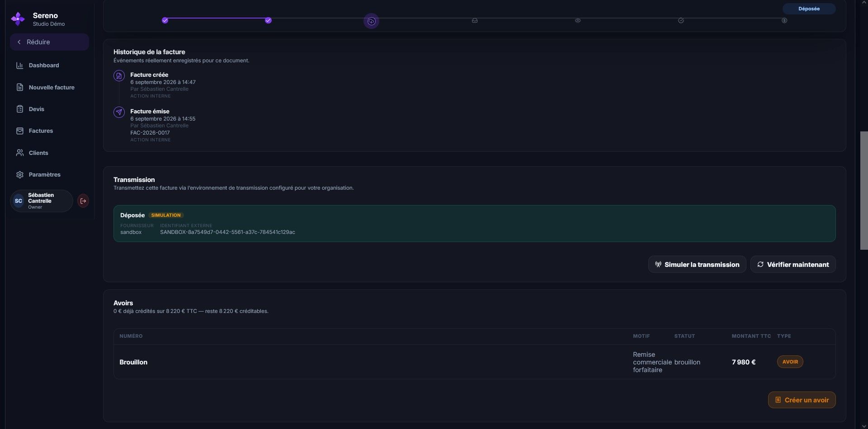Image resolution: width=868 pixels, height=429 pixels.
Task: Click the MONTANT TTC column header
Action: pyautogui.click(x=751, y=336)
